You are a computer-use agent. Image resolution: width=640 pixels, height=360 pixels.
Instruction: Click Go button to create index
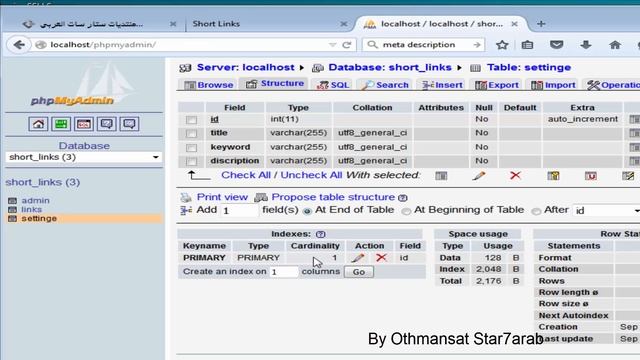(x=359, y=272)
